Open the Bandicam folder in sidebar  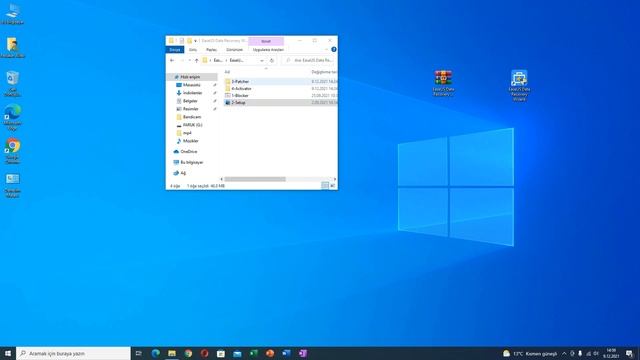[191, 117]
